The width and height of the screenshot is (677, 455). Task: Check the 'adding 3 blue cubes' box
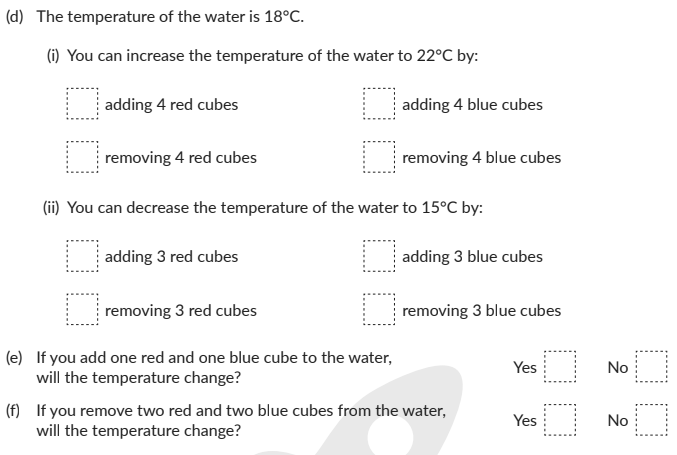379,257
